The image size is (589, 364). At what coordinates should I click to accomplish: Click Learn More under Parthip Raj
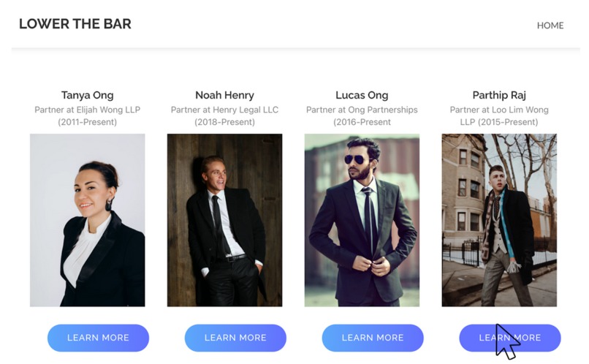point(510,338)
